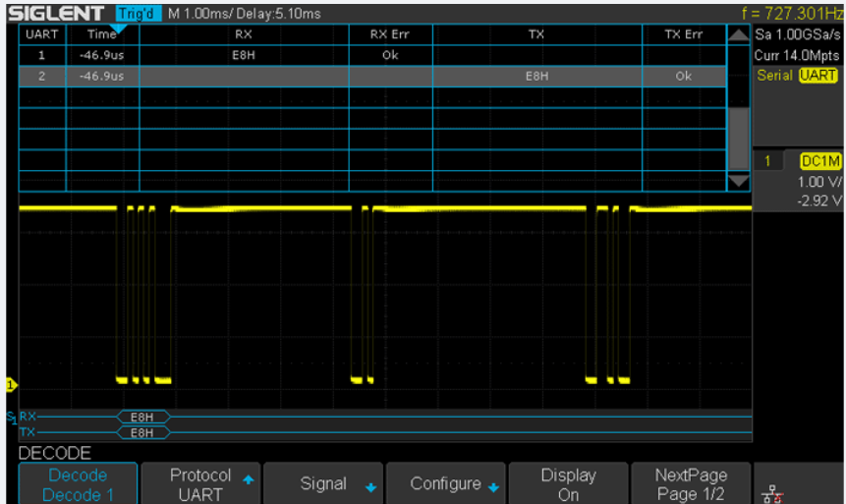The width and height of the screenshot is (846, 504).
Task: Click the decode table scrollbar thumb
Action: pos(738,139)
